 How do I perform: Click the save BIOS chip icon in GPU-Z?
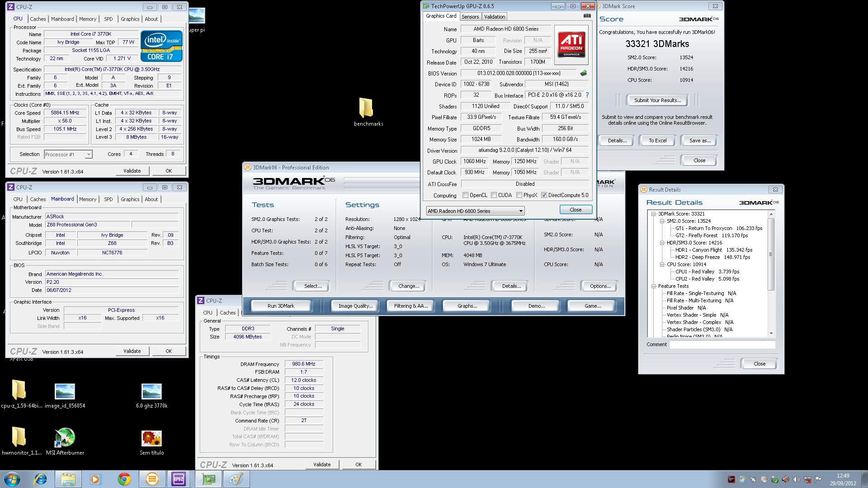click(584, 73)
